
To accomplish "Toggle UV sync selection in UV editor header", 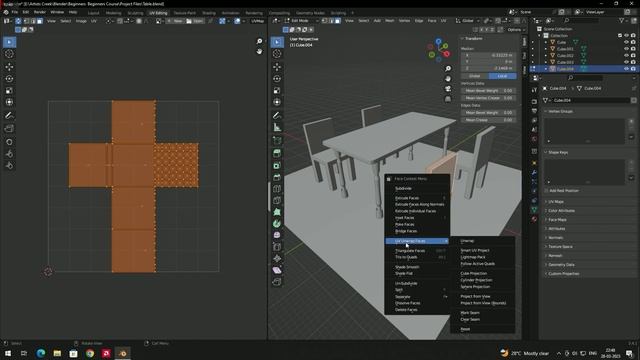I will [18, 21].
